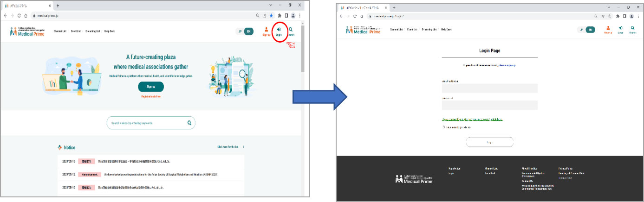Click the zoom magnifier icon in the left address bar
This screenshot has width=644, height=202.
(x=258, y=15)
